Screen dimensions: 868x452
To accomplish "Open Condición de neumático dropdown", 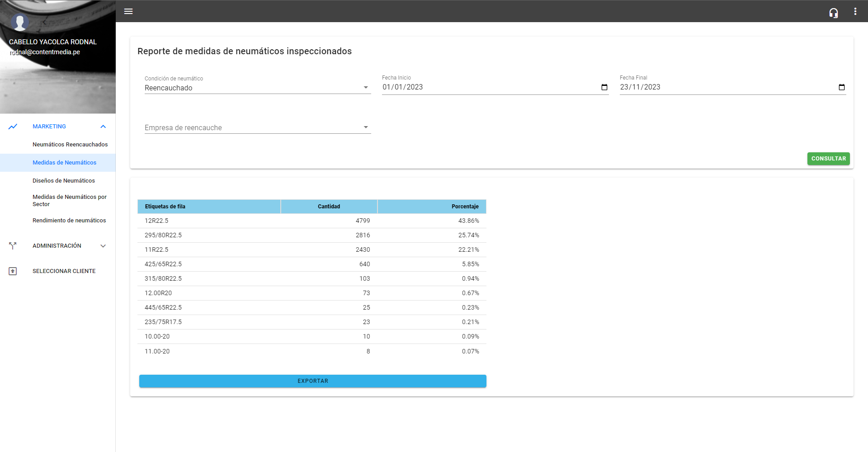I will [x=257, y=88].
